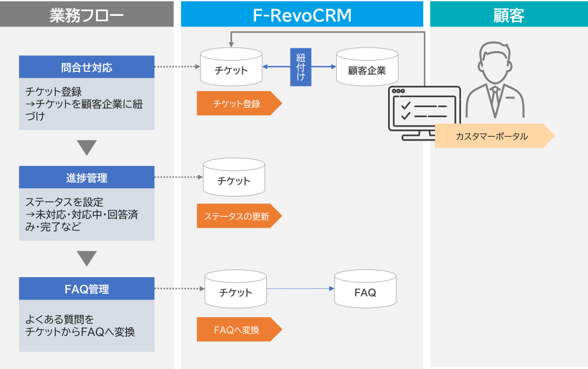Click the FAQ管理 heading
Image resolution: width=588 pixels, height=369 pixels.
pyautogui.click(x=86, y=289)
